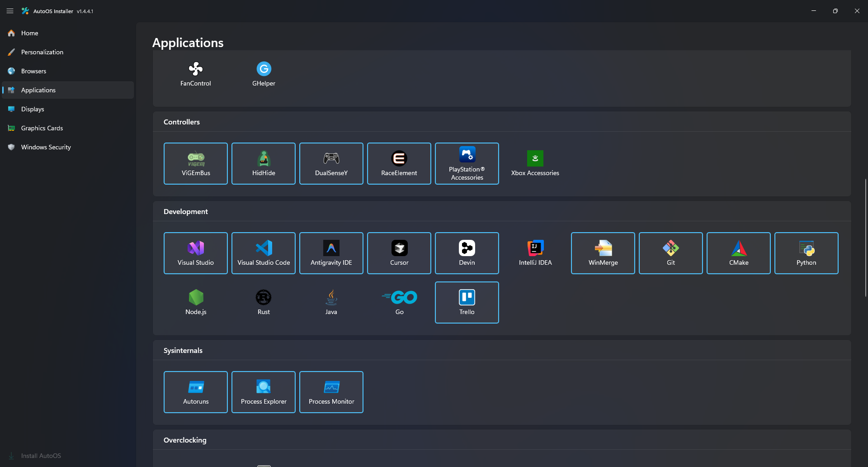The width and height of the screenshot is (868, 467).
Task: Click the Cursor app icon
Action: pos(399,248)
